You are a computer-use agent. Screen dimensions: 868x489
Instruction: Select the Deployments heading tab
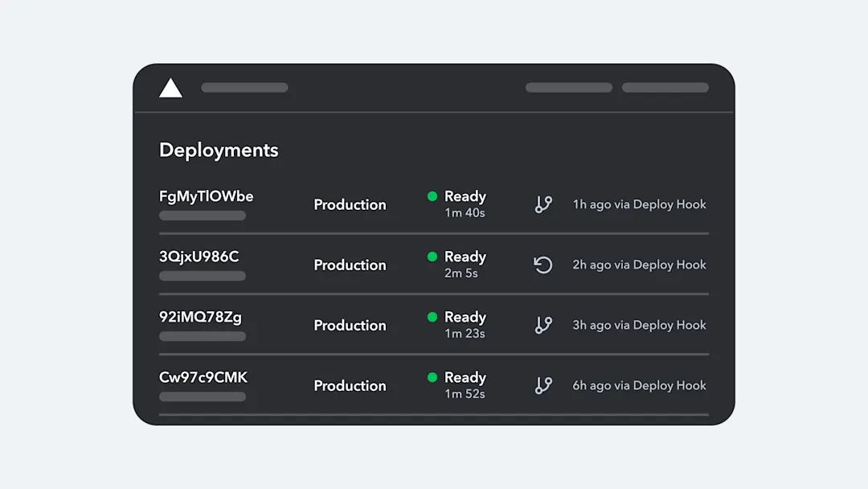click(219, 150)
